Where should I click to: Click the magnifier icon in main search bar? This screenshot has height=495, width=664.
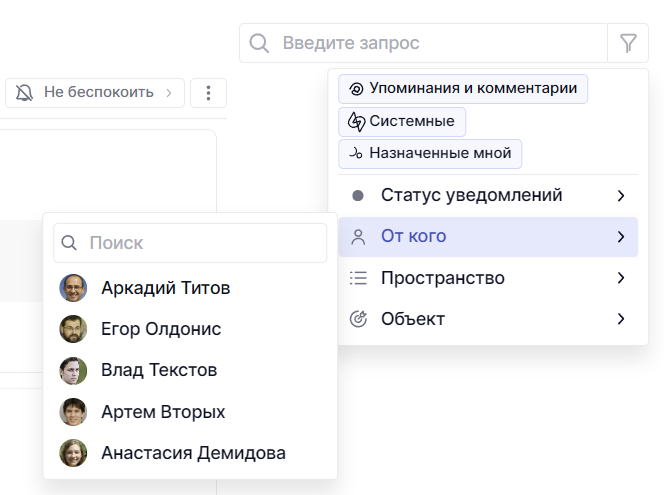point(259,43)
